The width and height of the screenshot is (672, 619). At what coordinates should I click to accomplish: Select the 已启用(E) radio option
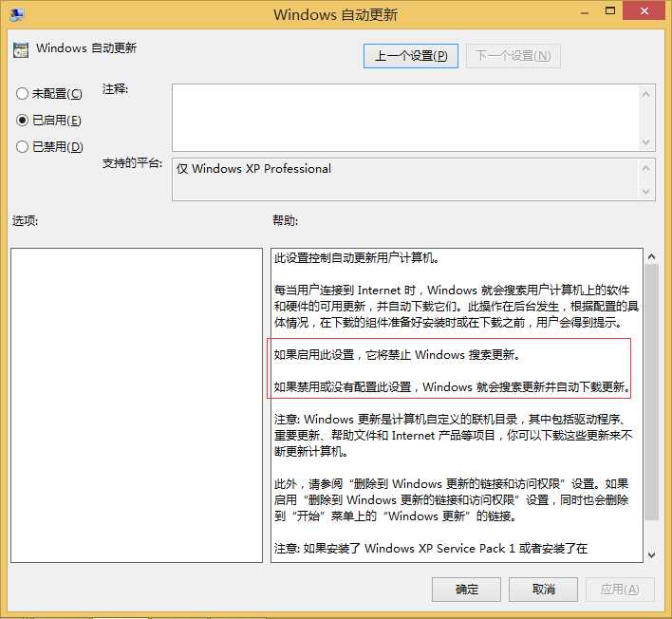48,120
